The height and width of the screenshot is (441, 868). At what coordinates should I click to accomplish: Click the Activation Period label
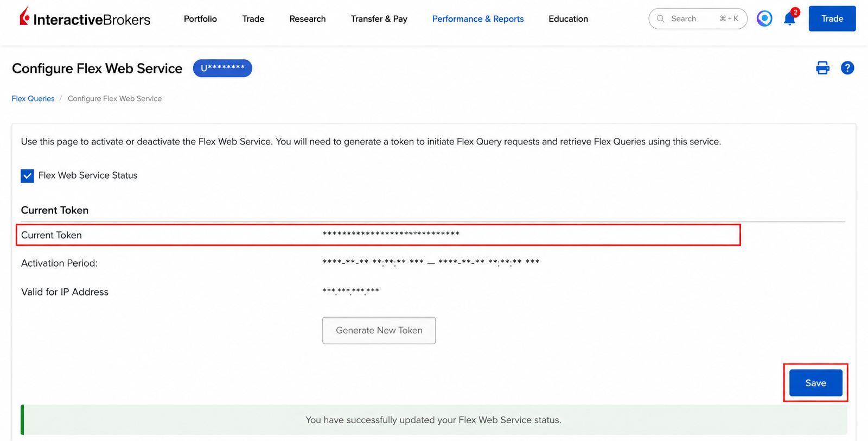tap(59, 263)
